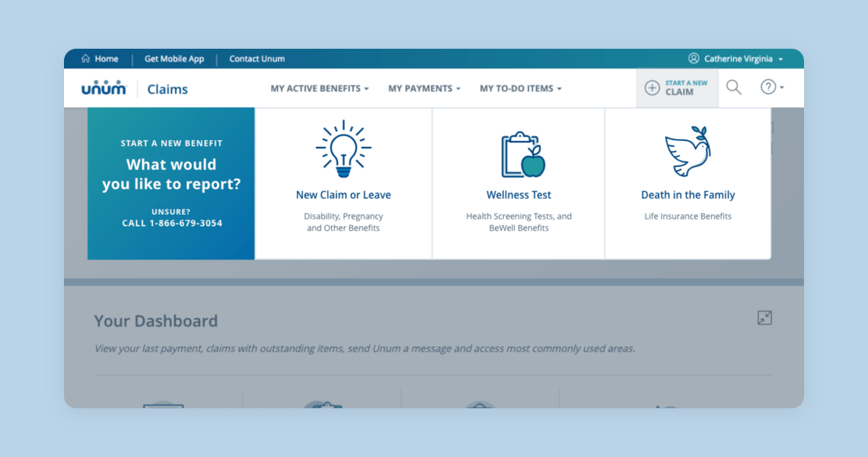
Task: Expand My Payments menu
Action: point(424,88)
